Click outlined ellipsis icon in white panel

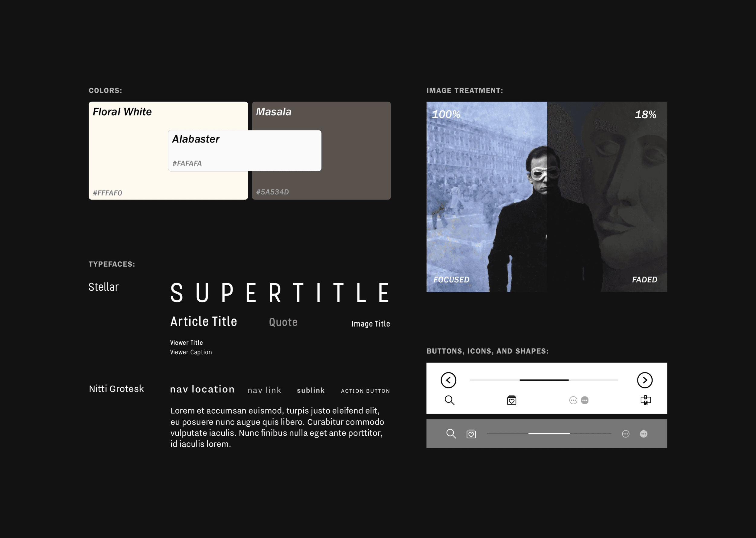573,400
